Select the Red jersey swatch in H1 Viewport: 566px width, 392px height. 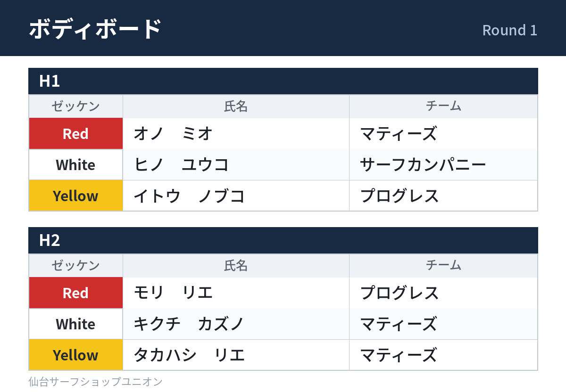click(x=75, y=134)
